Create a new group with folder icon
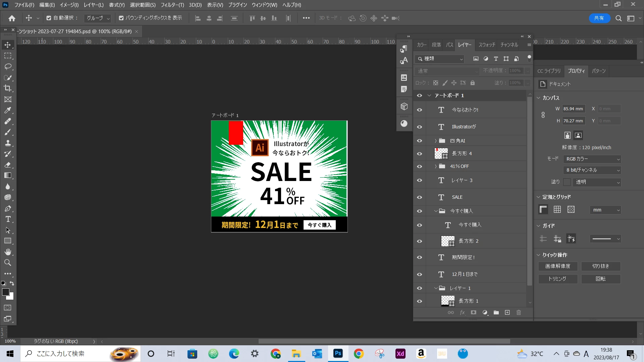Image resolution: width=644 pixels, height=362 pixels. 496,312
